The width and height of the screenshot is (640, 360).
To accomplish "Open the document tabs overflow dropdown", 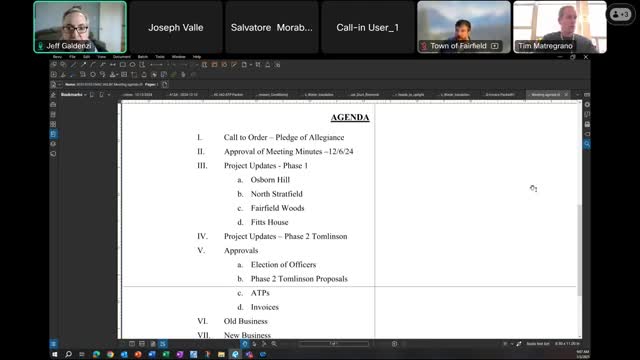I will coord(577,95).
